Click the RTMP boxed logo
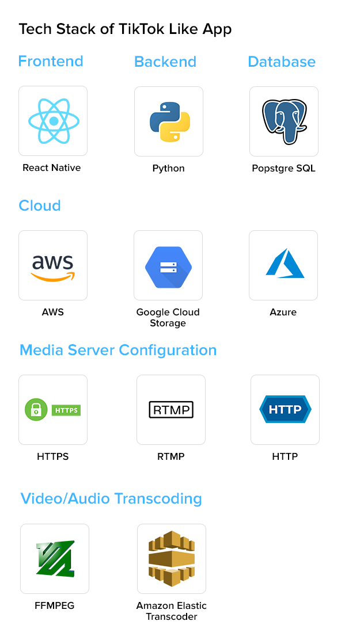 tap(171, 410)
